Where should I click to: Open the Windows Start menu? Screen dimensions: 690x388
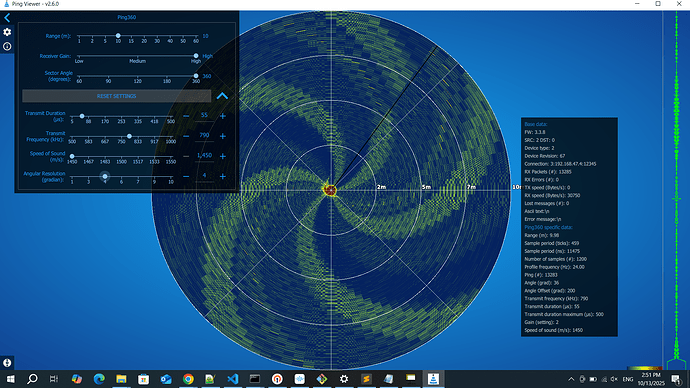tap(10, 379)
